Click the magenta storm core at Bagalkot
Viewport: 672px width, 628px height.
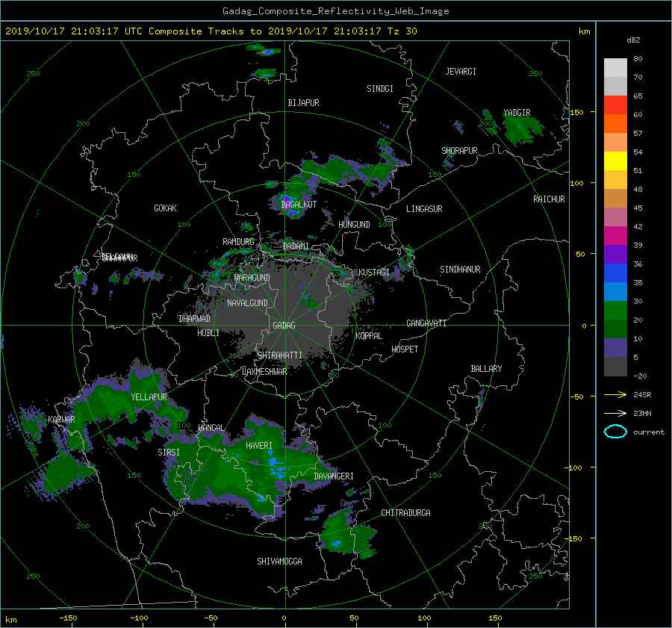pos(286,203)
